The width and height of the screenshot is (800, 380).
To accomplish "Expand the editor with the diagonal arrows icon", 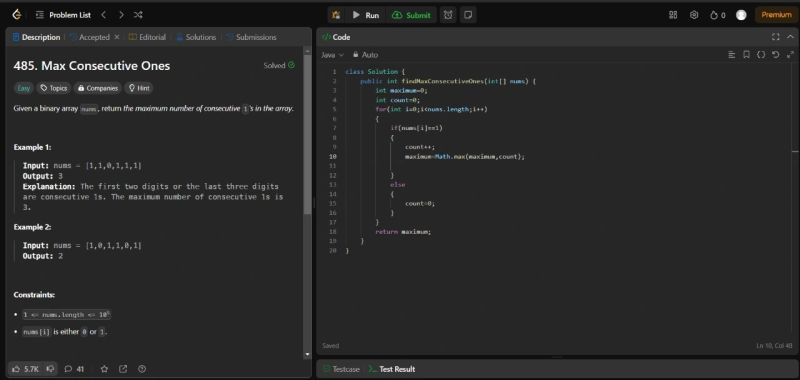I will point(790,55).
